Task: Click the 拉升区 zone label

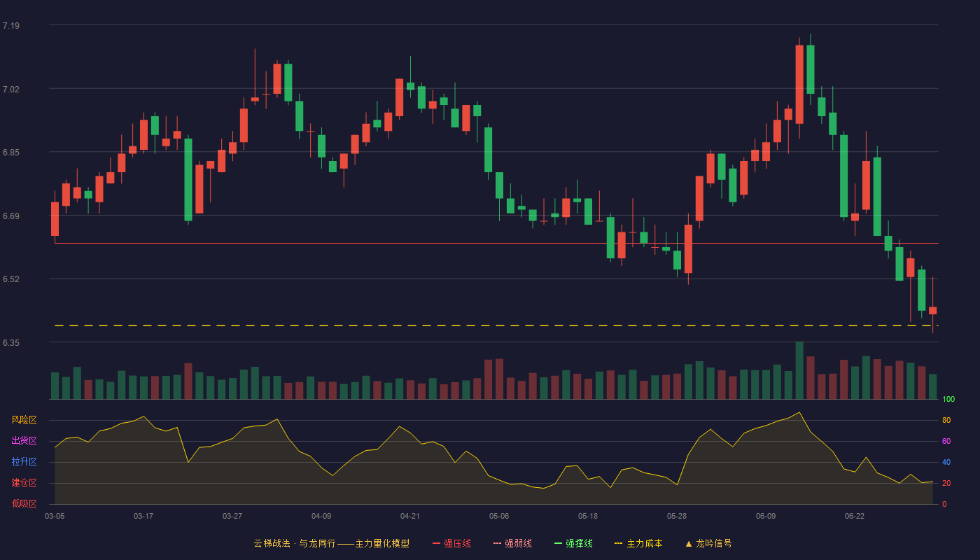Action: click(24, 462)
